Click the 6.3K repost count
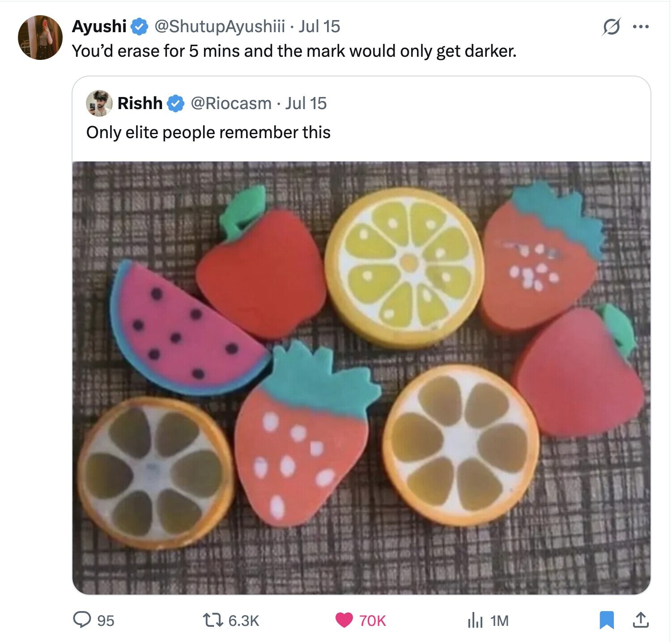Viewport: 672px width, 642px height. 244,621
